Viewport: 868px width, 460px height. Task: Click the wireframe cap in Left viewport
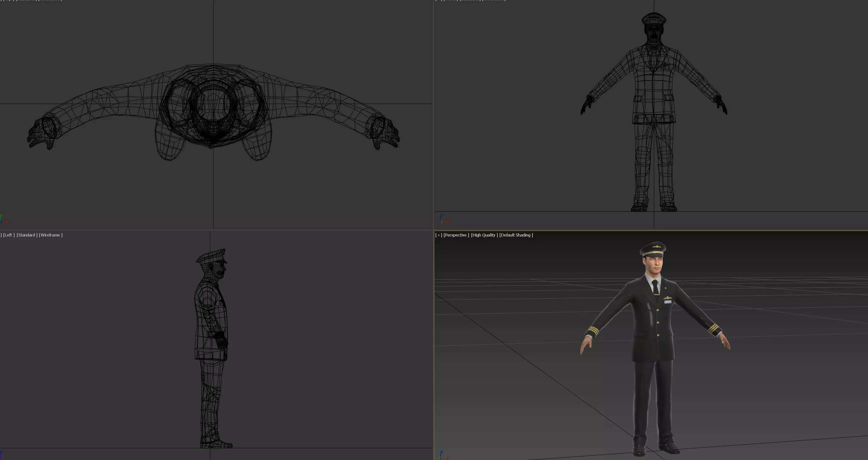212,256
